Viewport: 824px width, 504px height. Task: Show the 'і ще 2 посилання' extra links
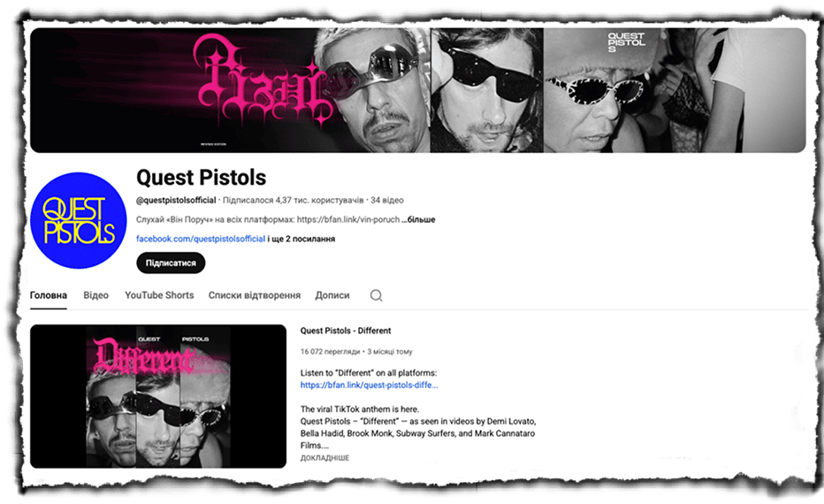click(301, 239)
